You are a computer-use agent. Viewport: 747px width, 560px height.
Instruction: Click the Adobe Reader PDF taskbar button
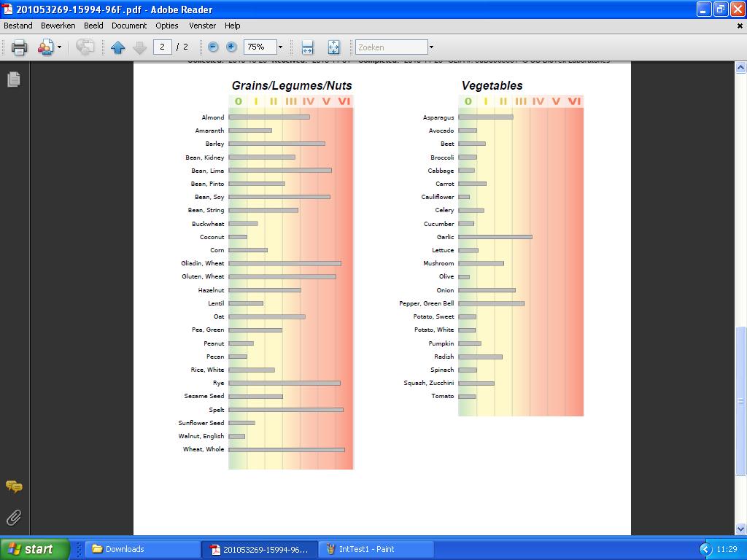pos(260,549)
